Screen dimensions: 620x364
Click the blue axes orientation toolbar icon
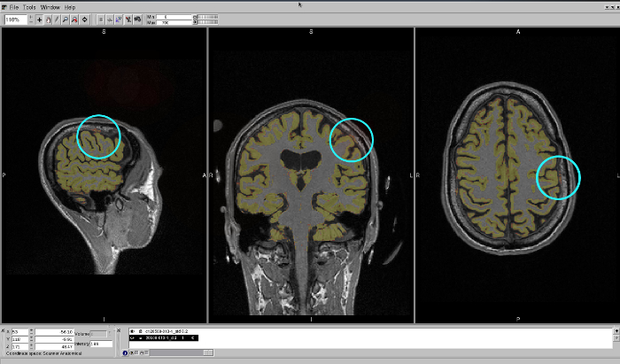pyautogui.click(x=118, y=19)
